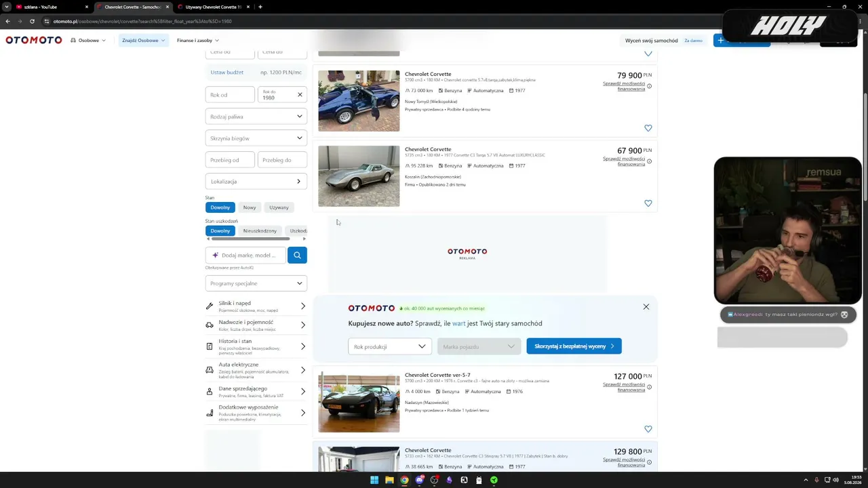
Task: Expand 'Nadwozie i pojemność' filters
Action: click(x=256, y=325)
